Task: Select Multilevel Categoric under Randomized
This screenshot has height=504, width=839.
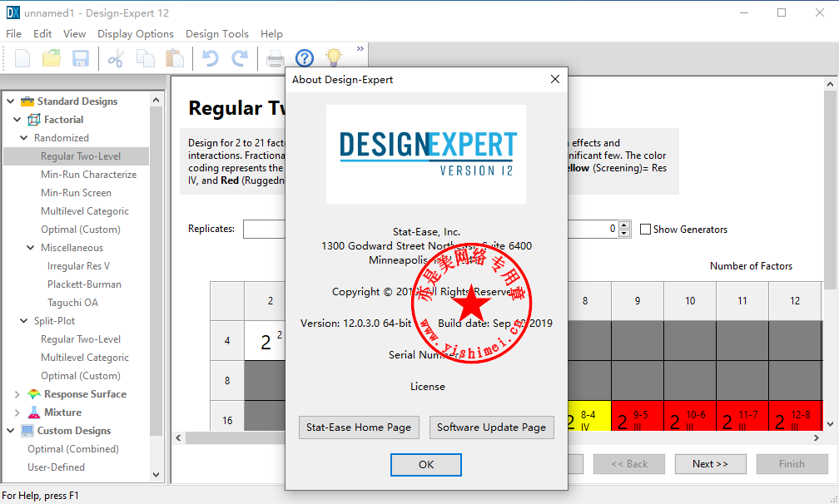Action: tap(85, 211)
